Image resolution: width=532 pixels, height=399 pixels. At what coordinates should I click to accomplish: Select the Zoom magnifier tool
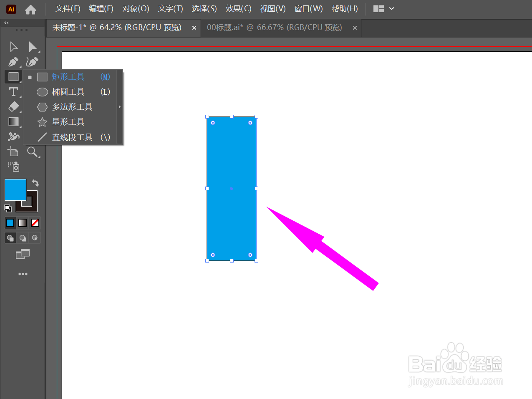click(33, 152)
